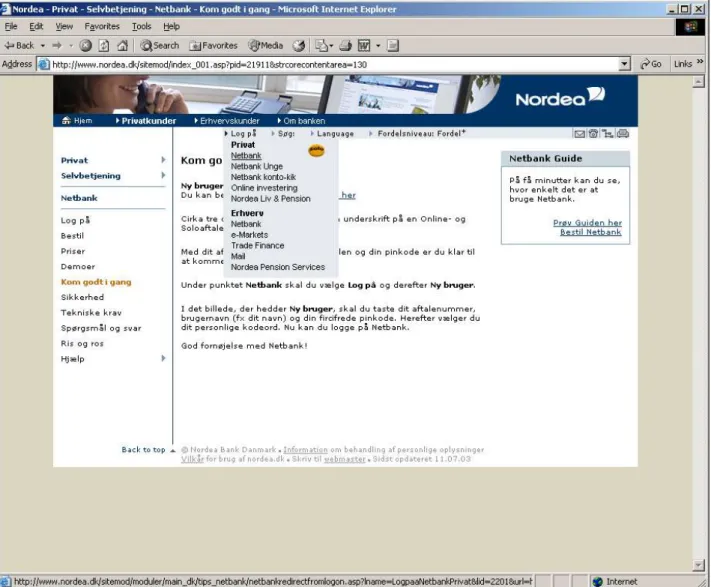Choose e-Markets in dropdown
711x587 pixels.
point(249,235)
